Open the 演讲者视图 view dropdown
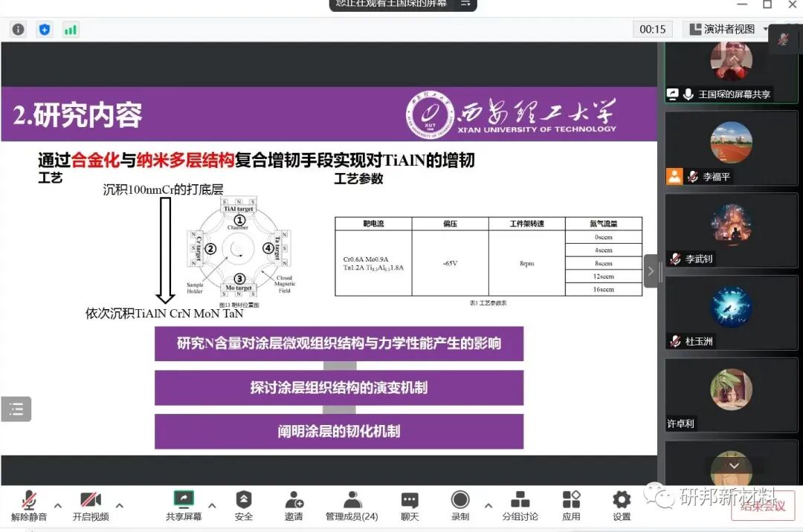This screenshot has height=532, width=803. tap(728, 29)
